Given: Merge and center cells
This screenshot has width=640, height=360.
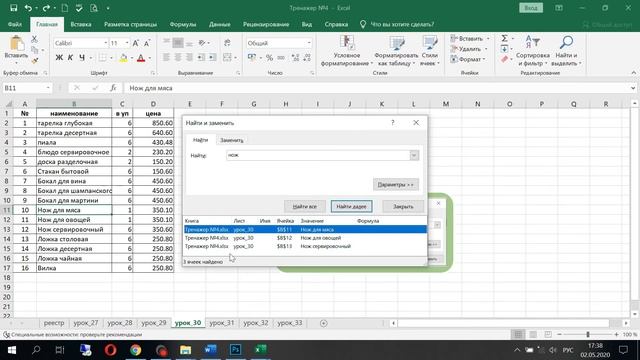Looking at the screenshot, I should coord(227,58).
